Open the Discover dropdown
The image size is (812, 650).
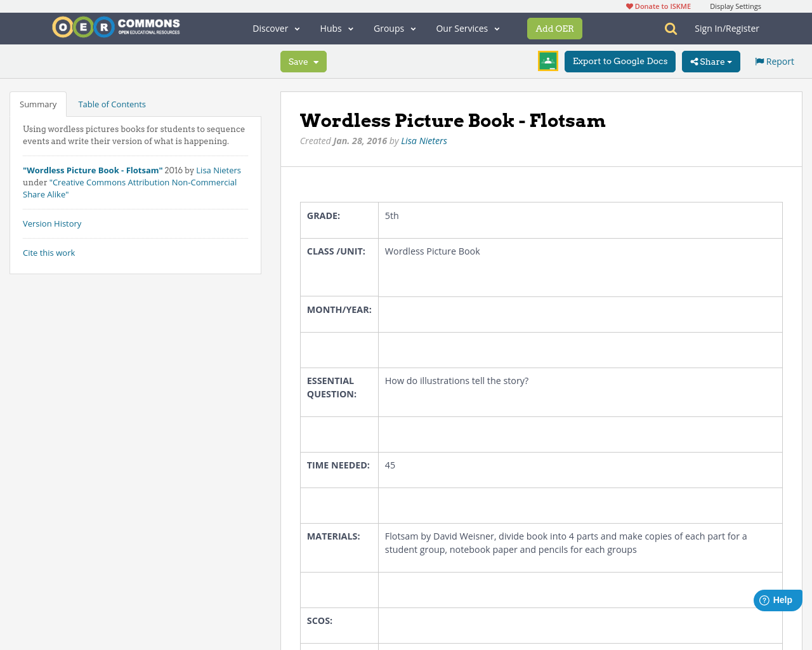[274, 28]
